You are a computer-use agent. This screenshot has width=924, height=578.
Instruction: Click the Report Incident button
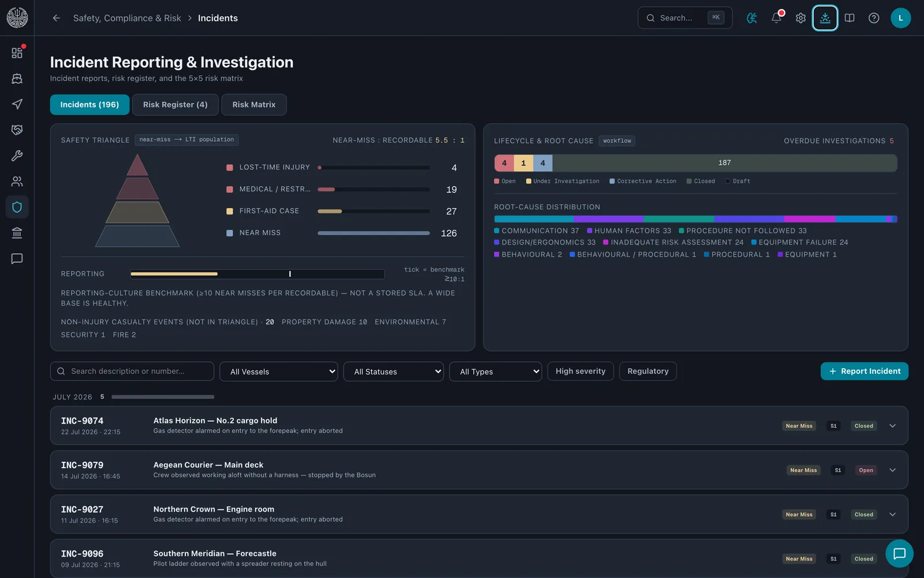pos(865,371)
